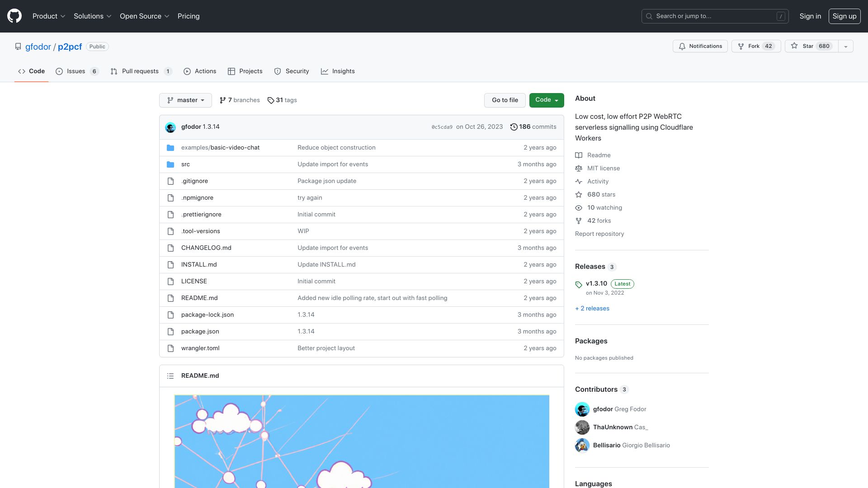Switch to the Pull requests tab
868x488 pixels.
click(141, 71)
